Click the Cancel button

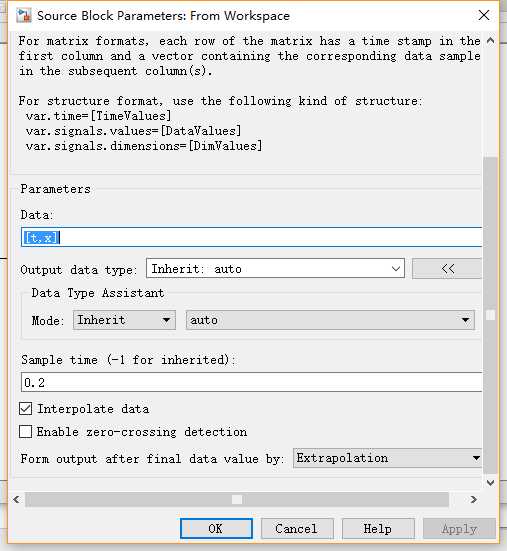(297, 528)
